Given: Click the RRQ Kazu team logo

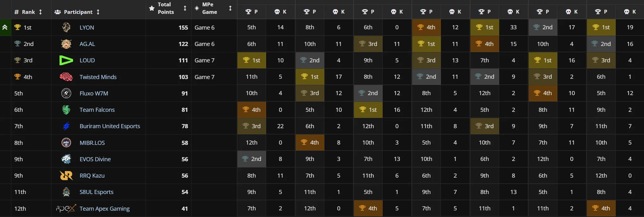Looking at the screenshot, I should click(66, 175).
